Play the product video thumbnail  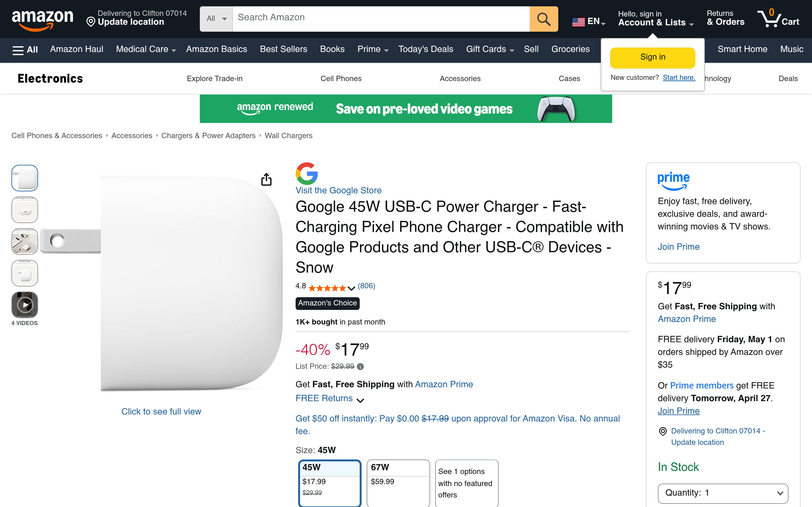(x=25, y=305)
